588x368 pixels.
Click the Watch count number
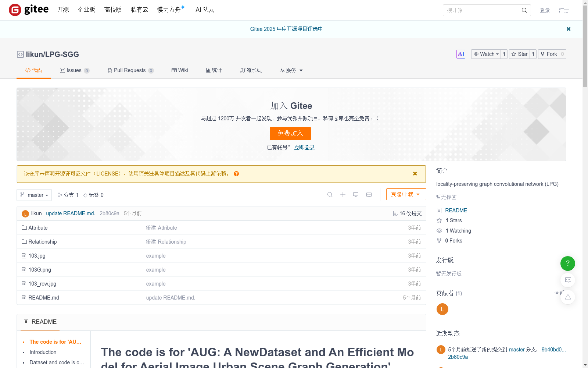tap(504, 54)
